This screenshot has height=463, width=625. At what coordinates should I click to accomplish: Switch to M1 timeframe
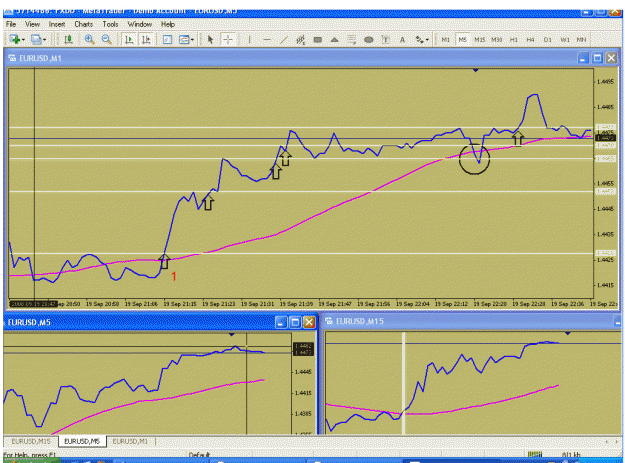pyautogui.click(x=446, y=40)
